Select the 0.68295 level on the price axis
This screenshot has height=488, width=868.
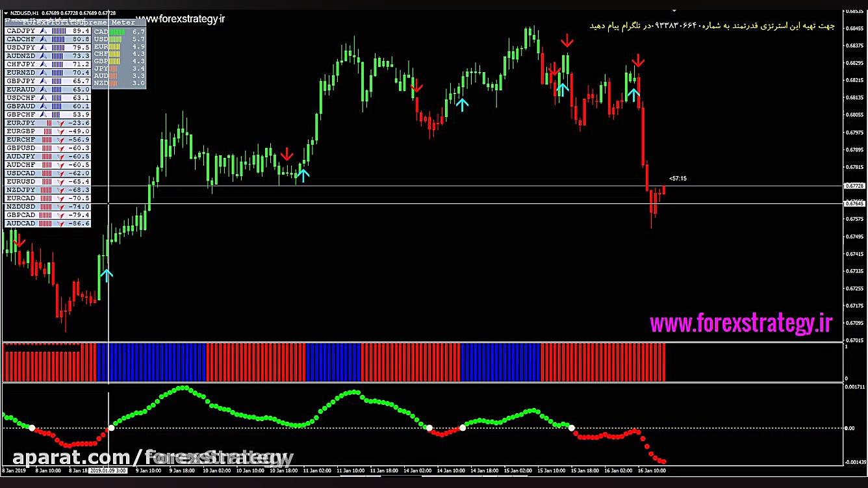855,64
